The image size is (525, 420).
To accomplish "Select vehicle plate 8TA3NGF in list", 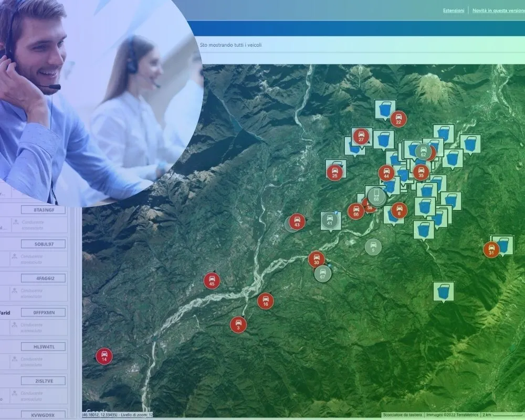I will tap(43, 210).
